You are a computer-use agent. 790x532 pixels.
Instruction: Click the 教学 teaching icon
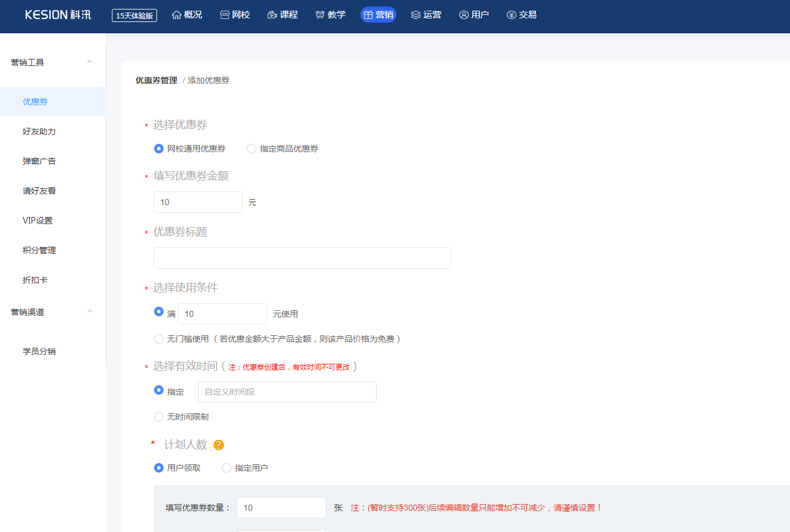(320, 15)
